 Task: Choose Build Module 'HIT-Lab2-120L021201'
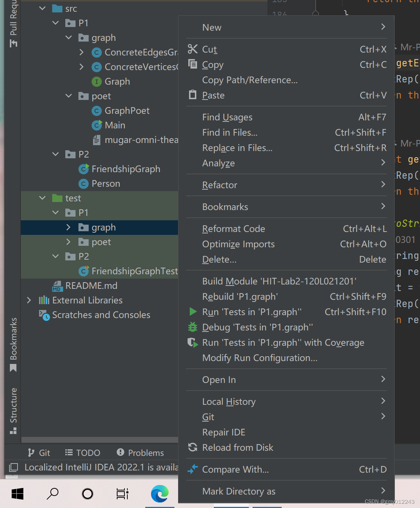pyautogui.click(x=286, y=281)
